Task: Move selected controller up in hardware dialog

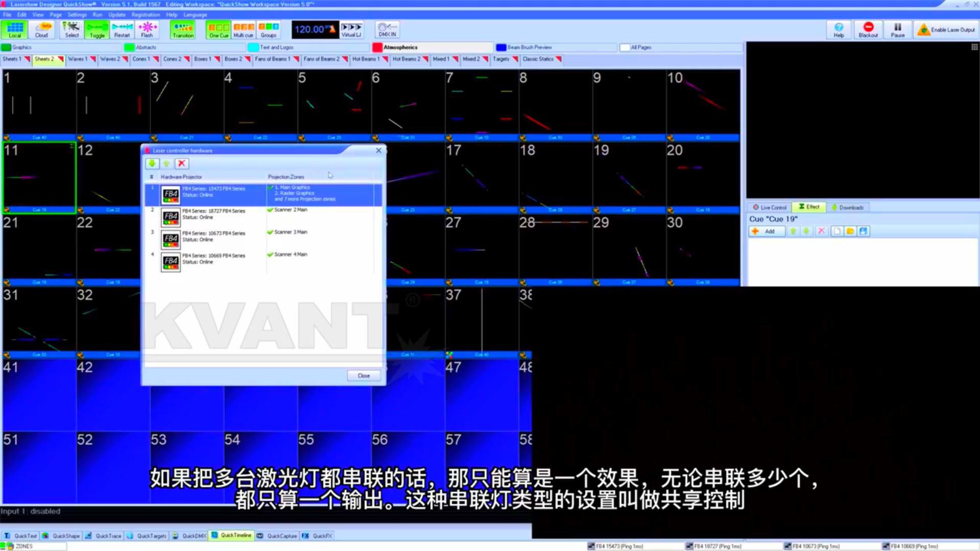Action: 166,163
